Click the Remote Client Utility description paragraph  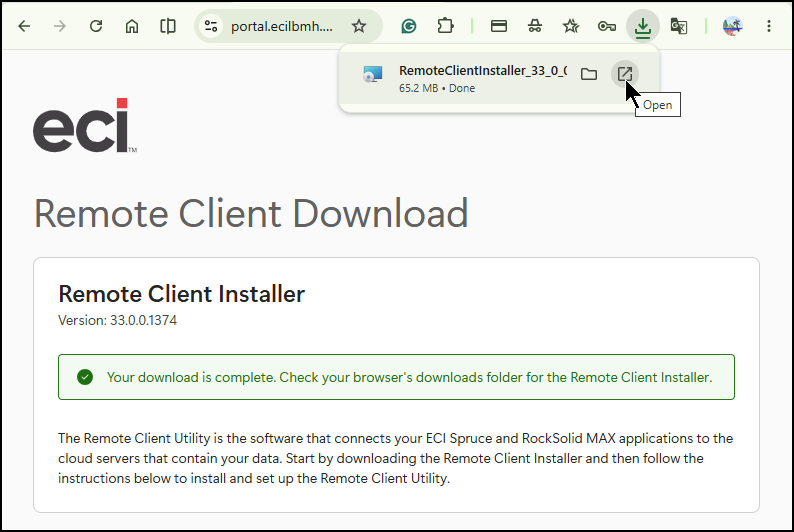(x=395, y=458)
